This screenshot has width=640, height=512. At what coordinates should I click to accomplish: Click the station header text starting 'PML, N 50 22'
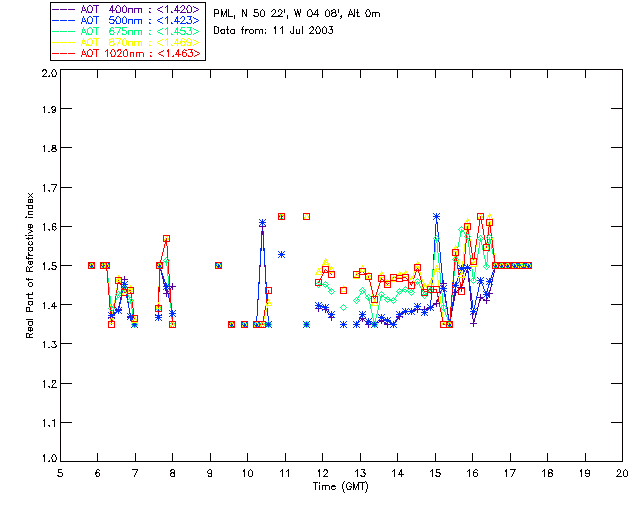297,14
